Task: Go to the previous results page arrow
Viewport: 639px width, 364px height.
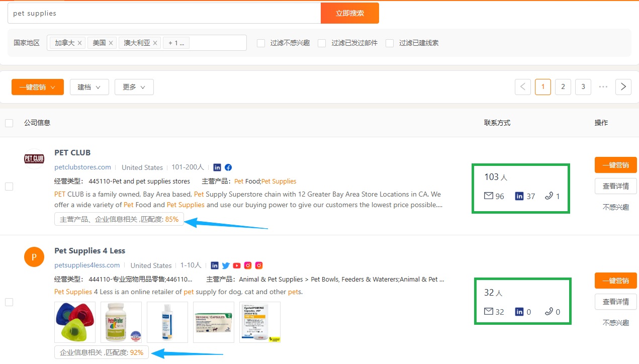Action: [x=523, y=87]
